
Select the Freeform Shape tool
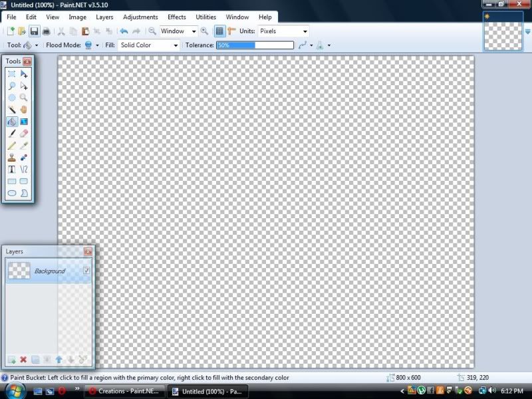click(x=24, y=194)
